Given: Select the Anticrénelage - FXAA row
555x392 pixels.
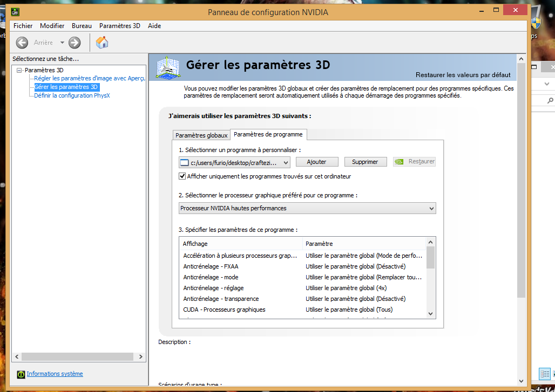Looking at the screenshot, I should (x=303, y=266).
